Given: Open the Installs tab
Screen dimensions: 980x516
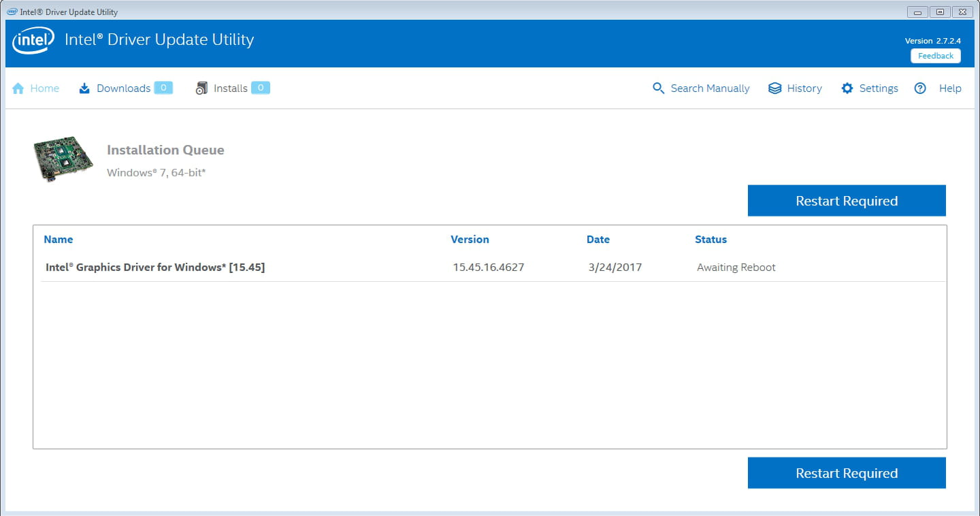Looking at the screenshot, I should tap(233, 88).
